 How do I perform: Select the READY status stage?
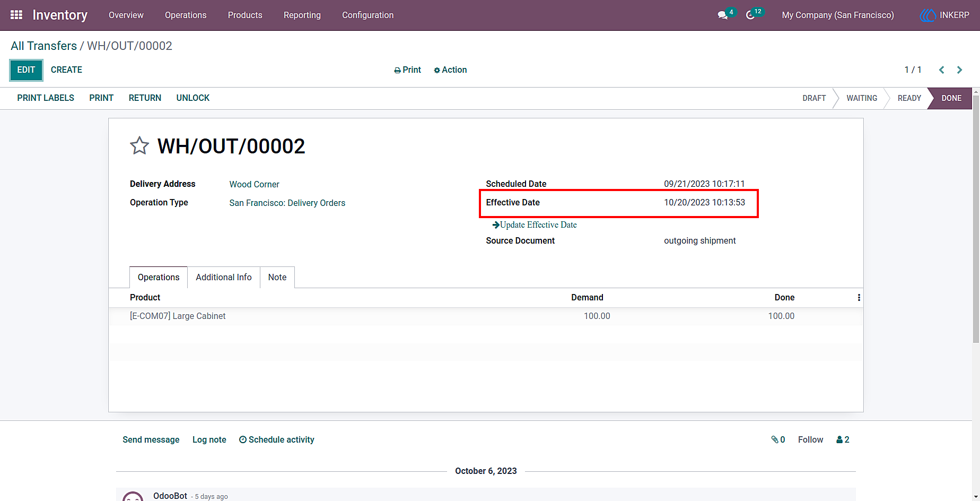click(x=909, y=98)
